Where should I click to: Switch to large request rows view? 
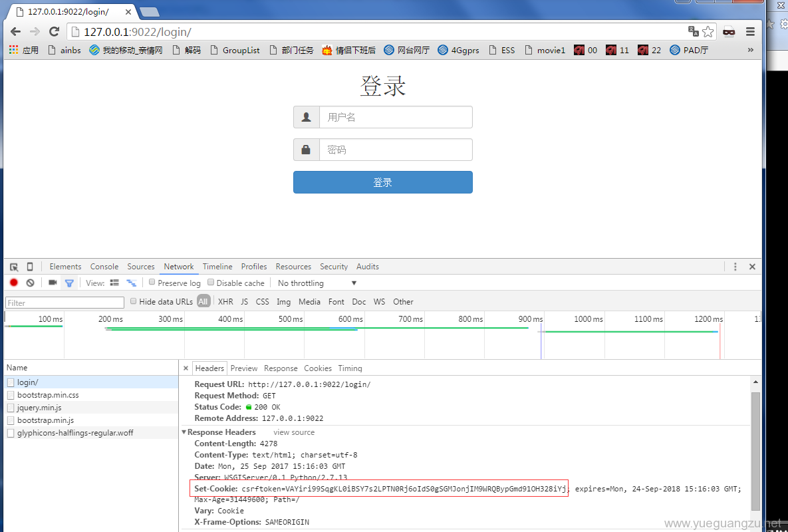(x=114, y=283)
